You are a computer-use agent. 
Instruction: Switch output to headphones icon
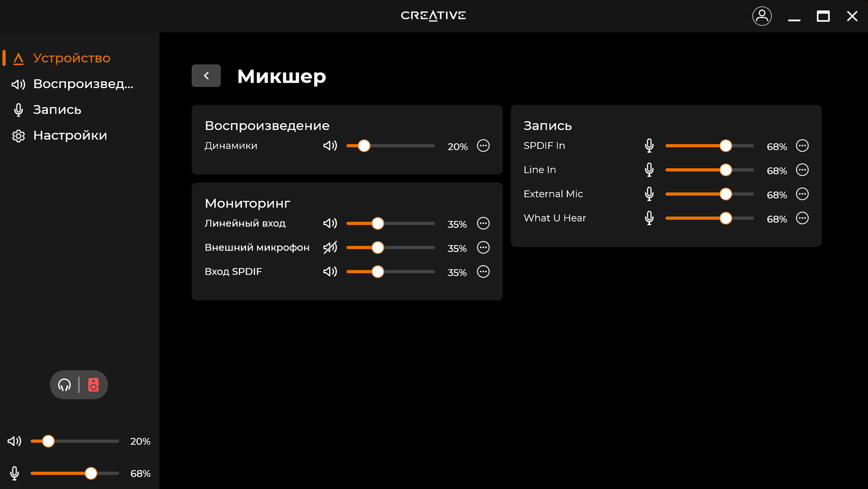tap(65, 385)
